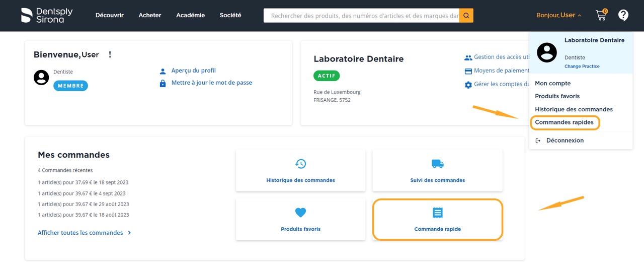The width and height of the screenshot is (644, 267).
Task: Open the shopping cart icon
Action: (x=601, y=15)
